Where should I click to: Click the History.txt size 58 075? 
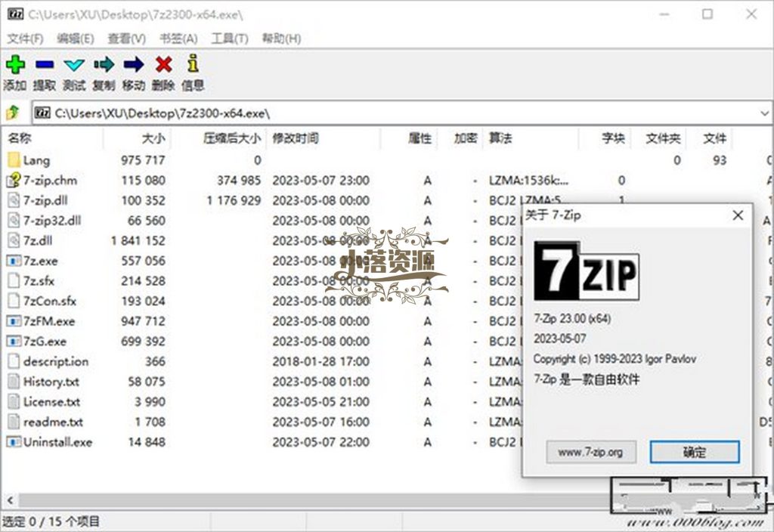pos(146,382)
